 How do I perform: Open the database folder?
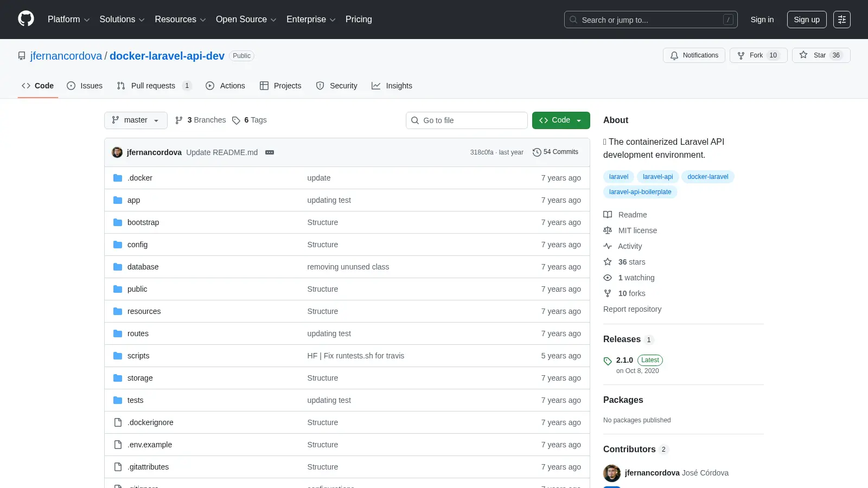point(143,267)
